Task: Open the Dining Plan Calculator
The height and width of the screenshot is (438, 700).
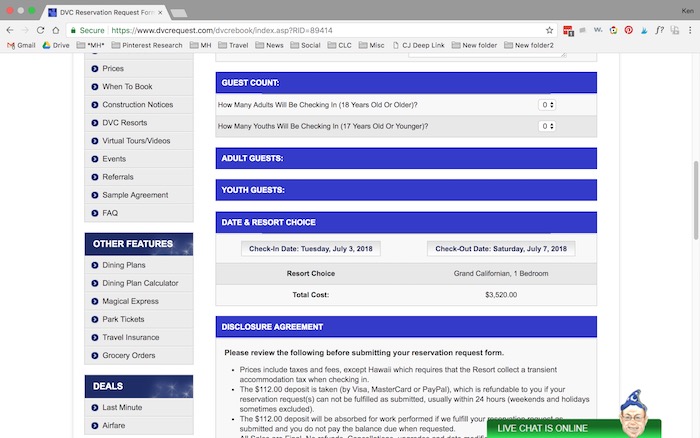Action: point(140,283)
